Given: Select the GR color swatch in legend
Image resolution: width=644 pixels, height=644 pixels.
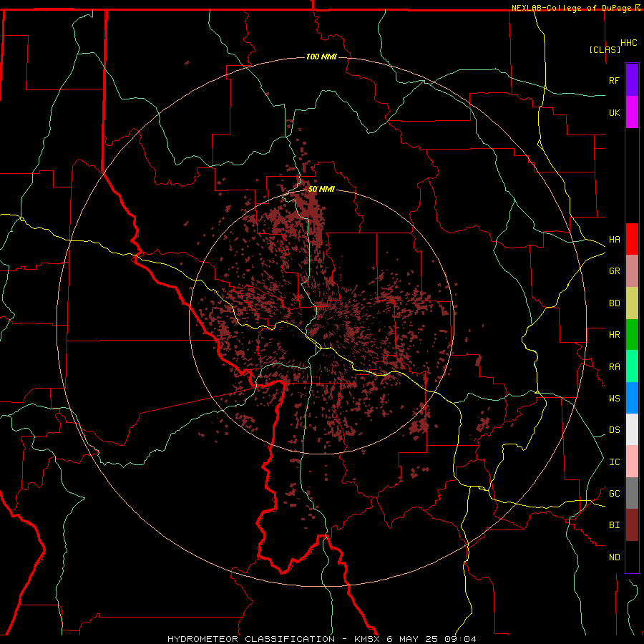Looking at the screenshot, I should coord(632,271).
